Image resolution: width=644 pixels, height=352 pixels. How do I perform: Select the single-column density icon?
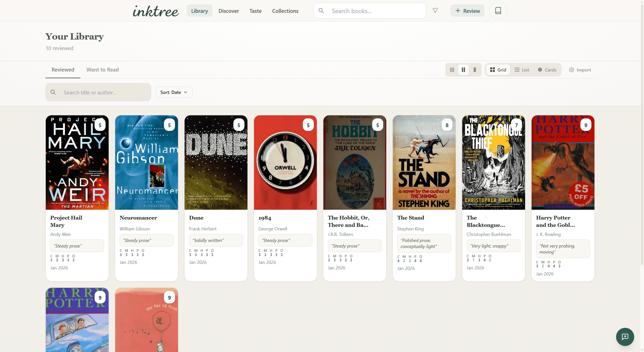[475, 70]
